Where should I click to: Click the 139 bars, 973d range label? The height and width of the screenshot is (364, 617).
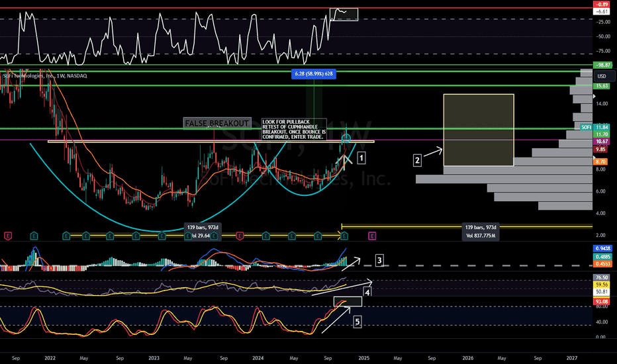pos(481,227)
